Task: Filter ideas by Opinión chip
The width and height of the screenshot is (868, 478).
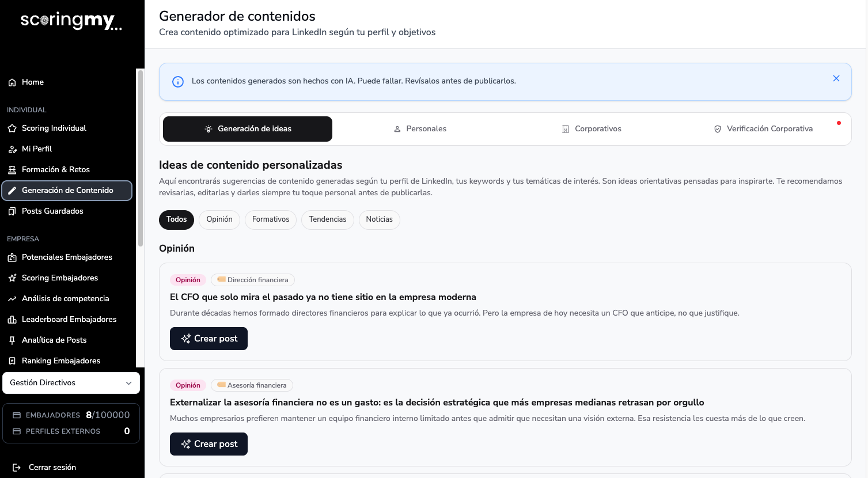Action: click(219, 219)
